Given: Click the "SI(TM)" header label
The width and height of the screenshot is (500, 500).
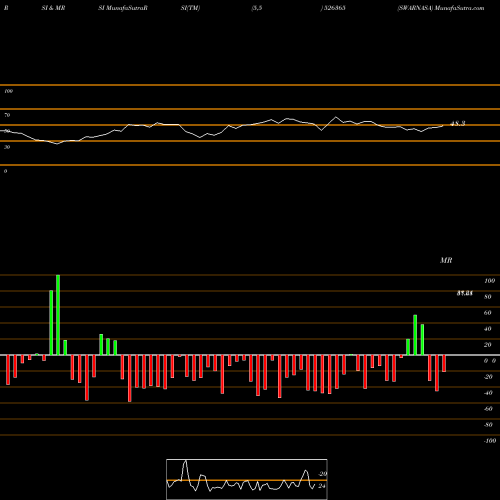Looking at the screenshot, I should (x=190, y=8).
